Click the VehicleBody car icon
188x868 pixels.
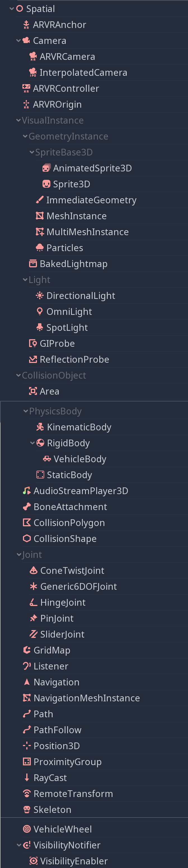47,459
